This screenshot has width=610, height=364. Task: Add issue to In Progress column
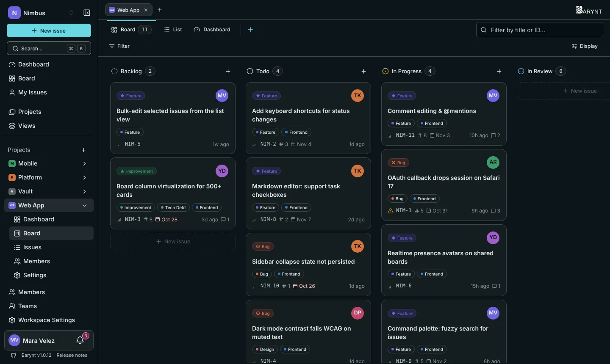pos(499,71)
